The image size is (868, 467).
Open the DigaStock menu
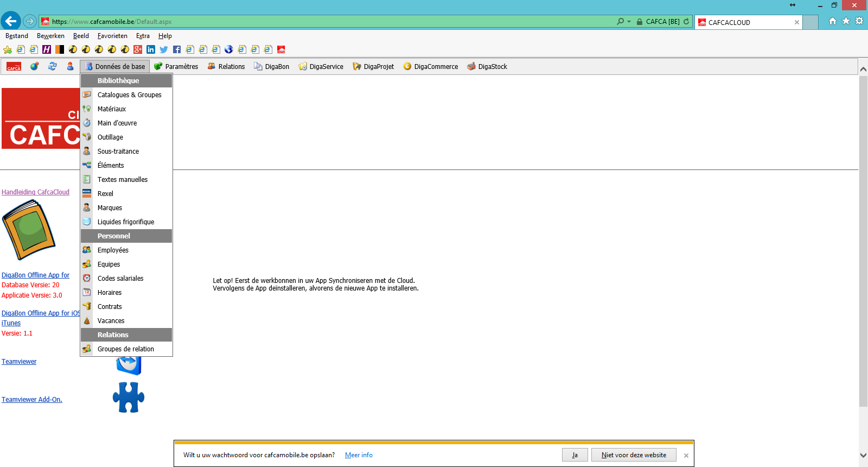[x=487, y=67]
